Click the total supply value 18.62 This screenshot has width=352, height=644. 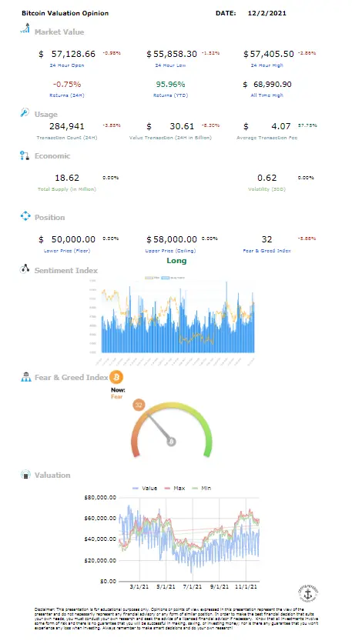pos(67,178)
